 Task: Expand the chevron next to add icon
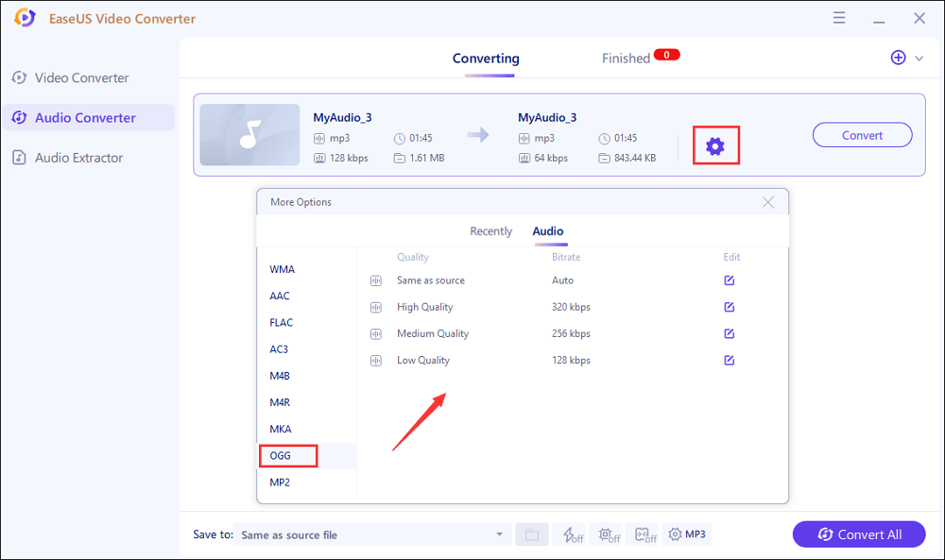coord(919,59)
